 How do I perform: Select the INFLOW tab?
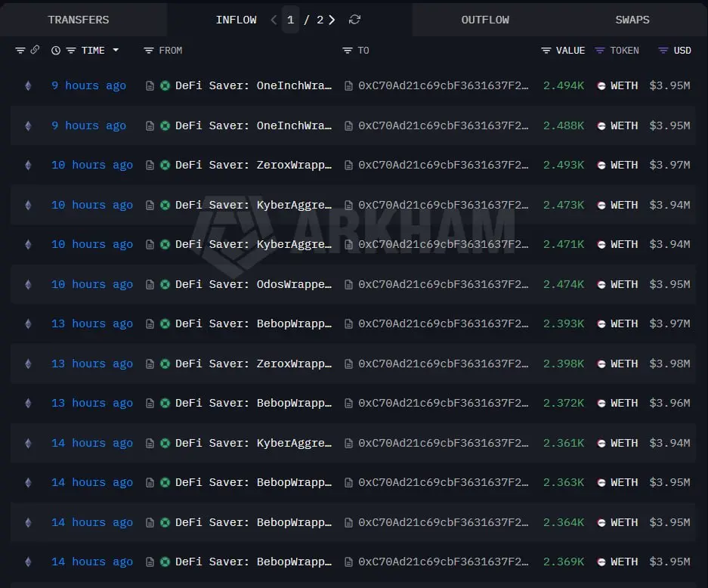[x=236, y=20]
